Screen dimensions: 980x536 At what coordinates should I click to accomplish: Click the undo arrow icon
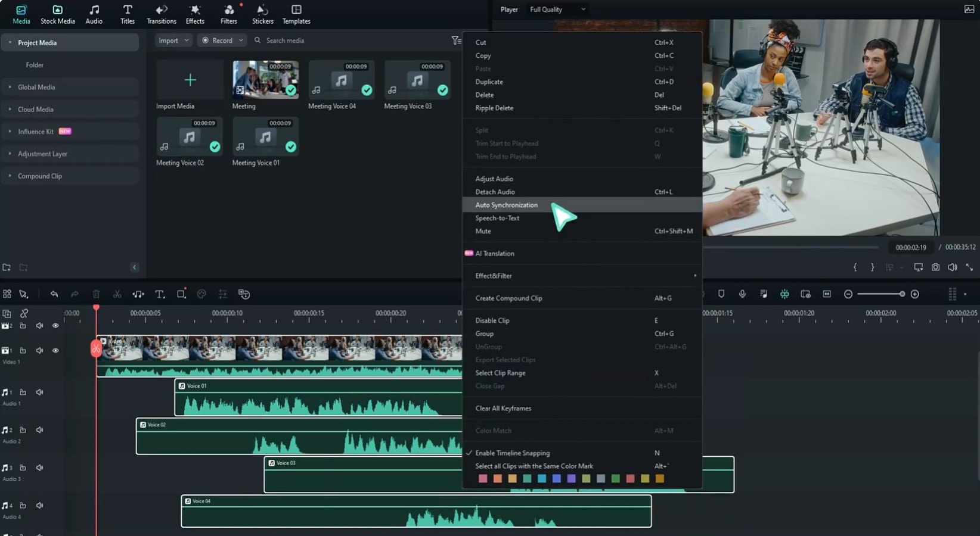tap(54, 294)
